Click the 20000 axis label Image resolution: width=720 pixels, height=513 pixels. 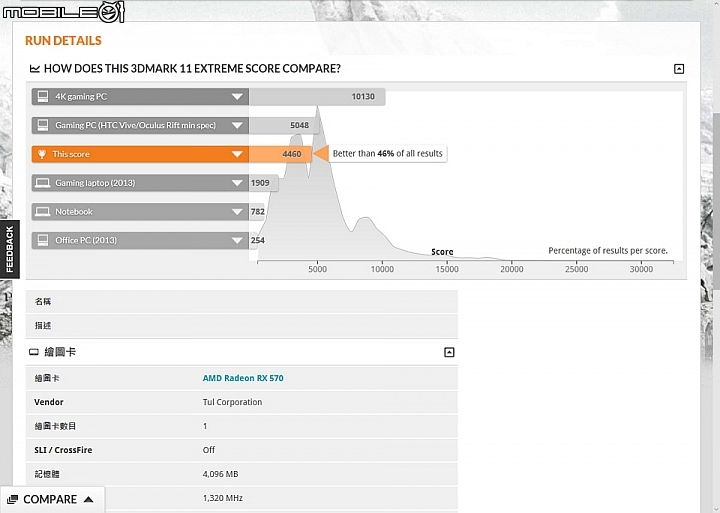pyautogui.click(x=512, y=269)
